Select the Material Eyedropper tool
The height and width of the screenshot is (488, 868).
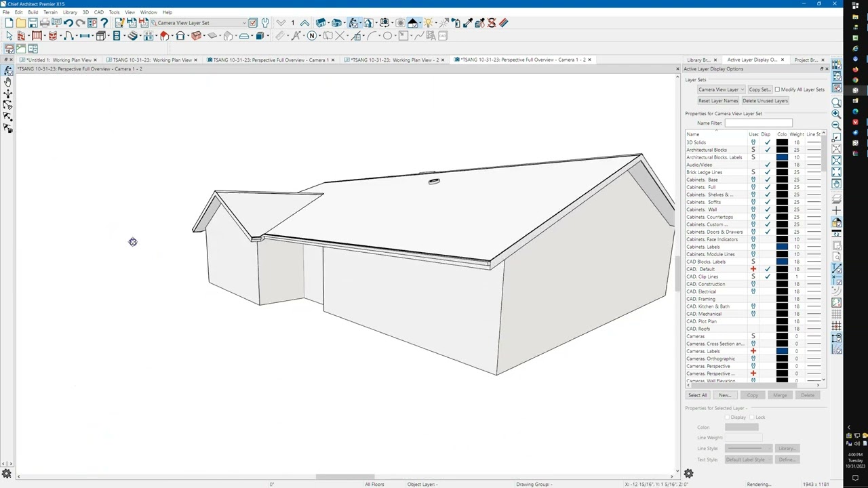[468, 22]
